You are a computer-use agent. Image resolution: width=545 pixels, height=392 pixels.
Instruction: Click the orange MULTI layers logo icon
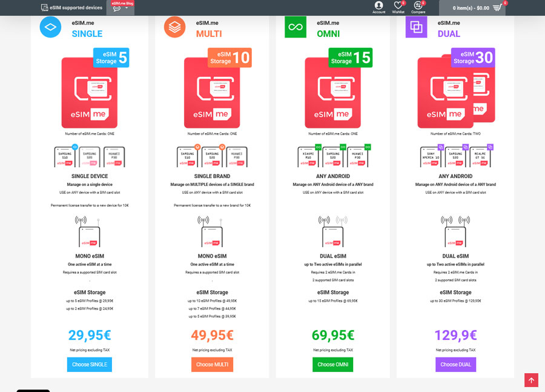174,27
